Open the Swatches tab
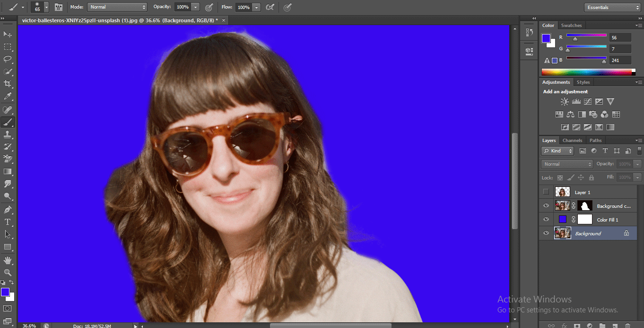Image resolution: width=644 pixels, height=328 pixels. click(x=571, y=26)
